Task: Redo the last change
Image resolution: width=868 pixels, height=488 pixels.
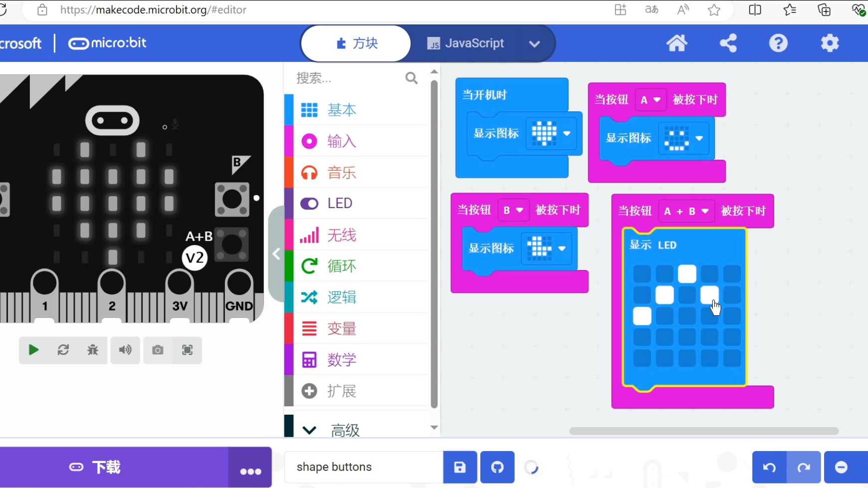Action: tap(804, 467)
